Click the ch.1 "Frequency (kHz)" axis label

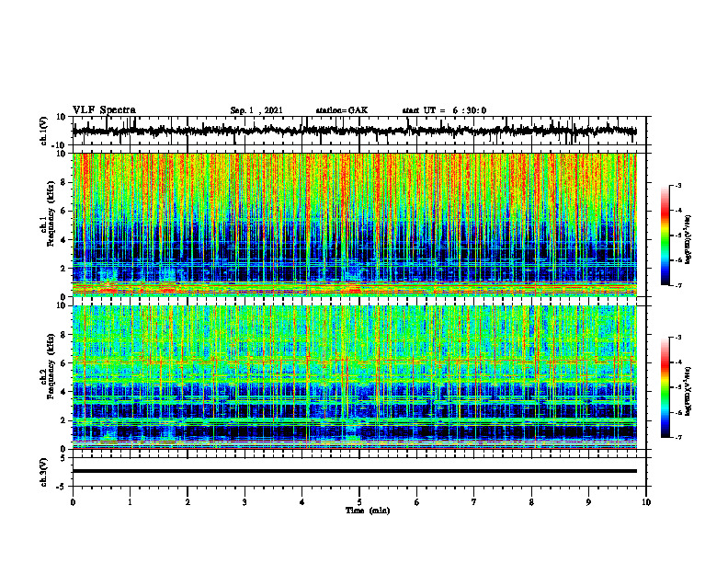[x=51, y=214]
